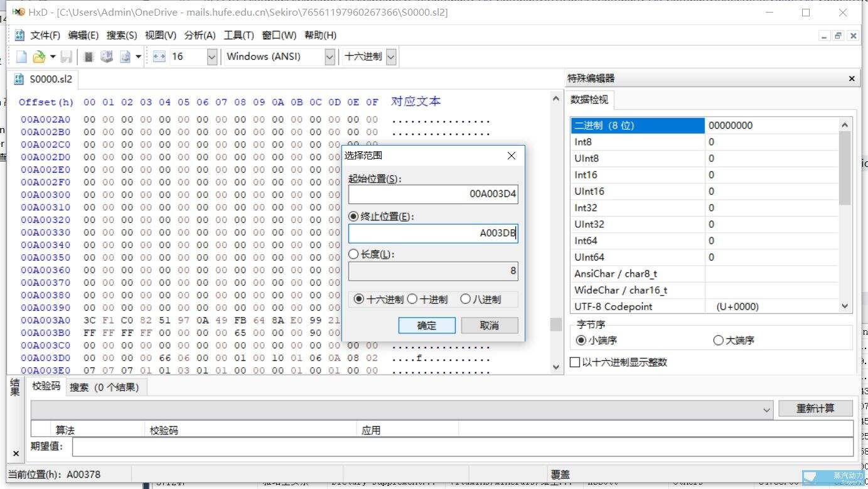Choose 八进制 radio in the dialog

pos(465,299)
